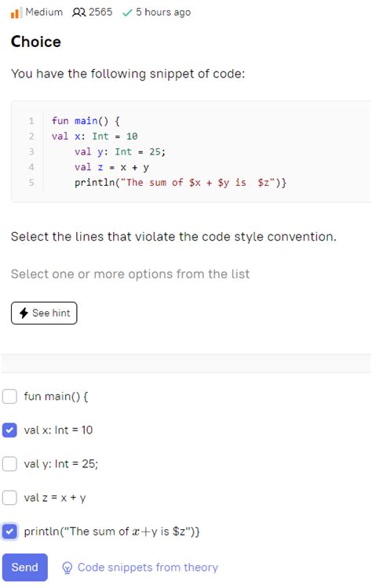Uncheck the 'val x: Int = 10' option
The height and width of the screenshot is (588, 372).
(9, 430)
